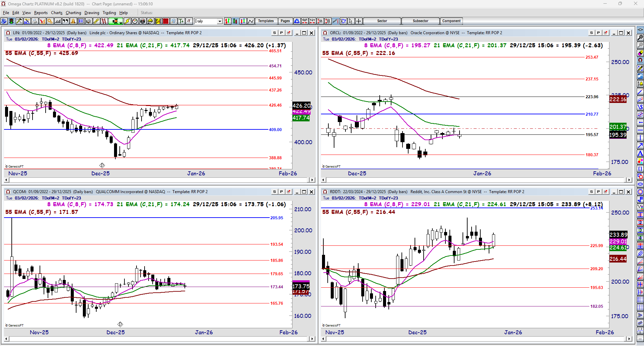Toggle the red magnet snap tool
Screen dimensions: 644x346
click(640, 61)
